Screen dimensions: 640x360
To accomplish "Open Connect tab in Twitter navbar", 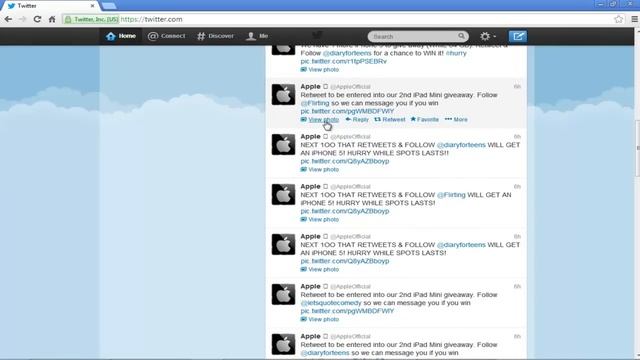I will (x=167, y=36).
